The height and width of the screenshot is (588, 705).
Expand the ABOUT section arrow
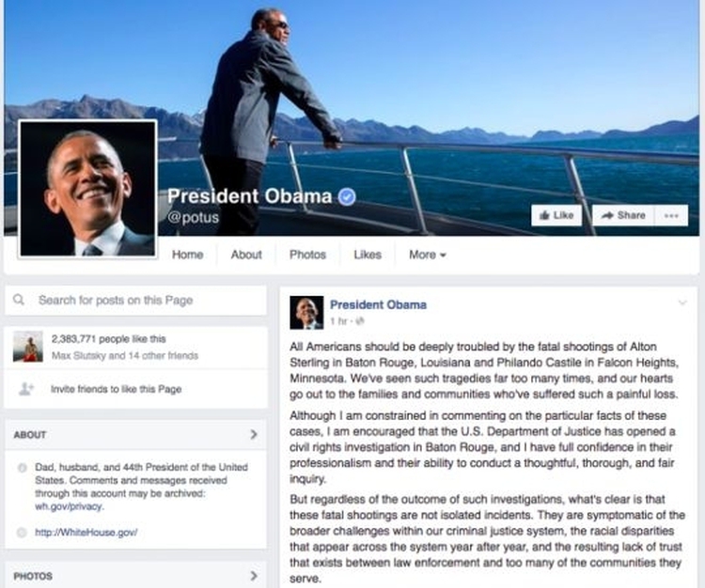[x=254, y=434]
